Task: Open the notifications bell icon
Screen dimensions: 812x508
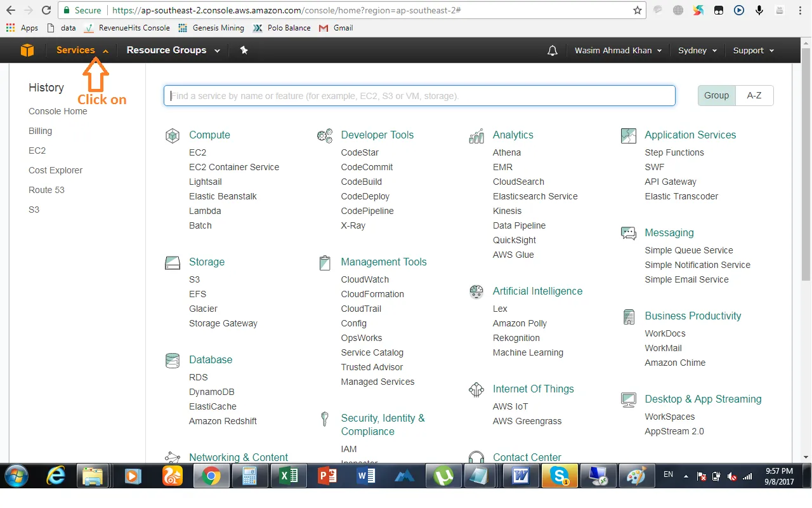Action: tap(552, 50)
